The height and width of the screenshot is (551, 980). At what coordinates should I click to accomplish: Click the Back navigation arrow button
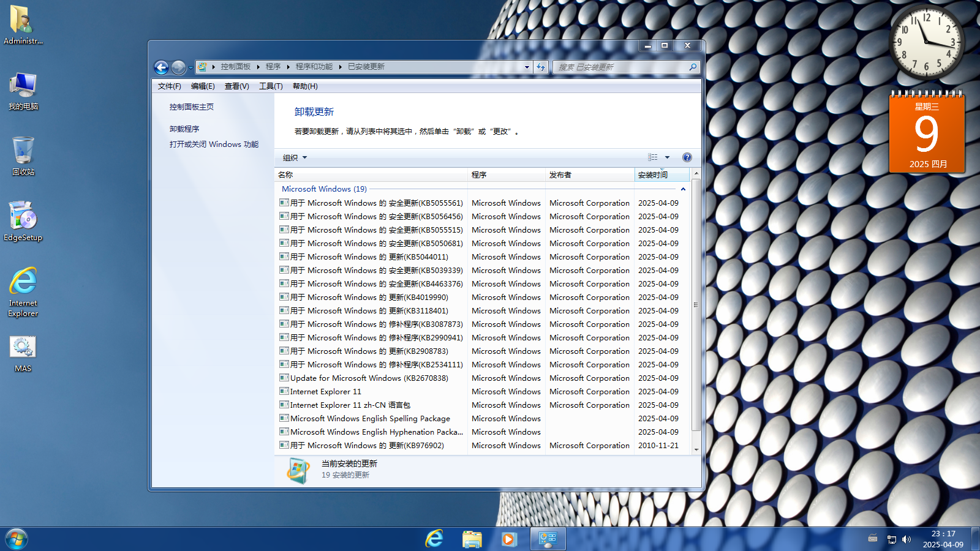click(x=161, y=67)
